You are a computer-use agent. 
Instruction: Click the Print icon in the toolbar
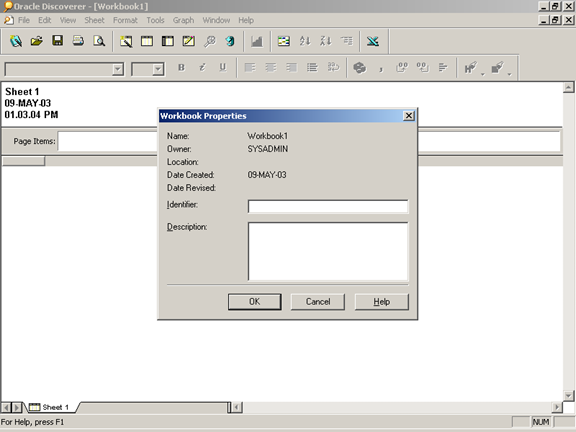(78, 41)
